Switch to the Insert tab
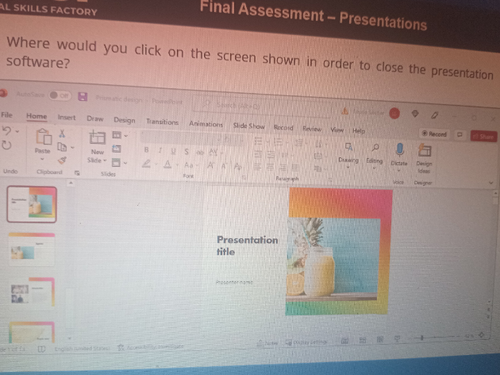 click(67, 117)
